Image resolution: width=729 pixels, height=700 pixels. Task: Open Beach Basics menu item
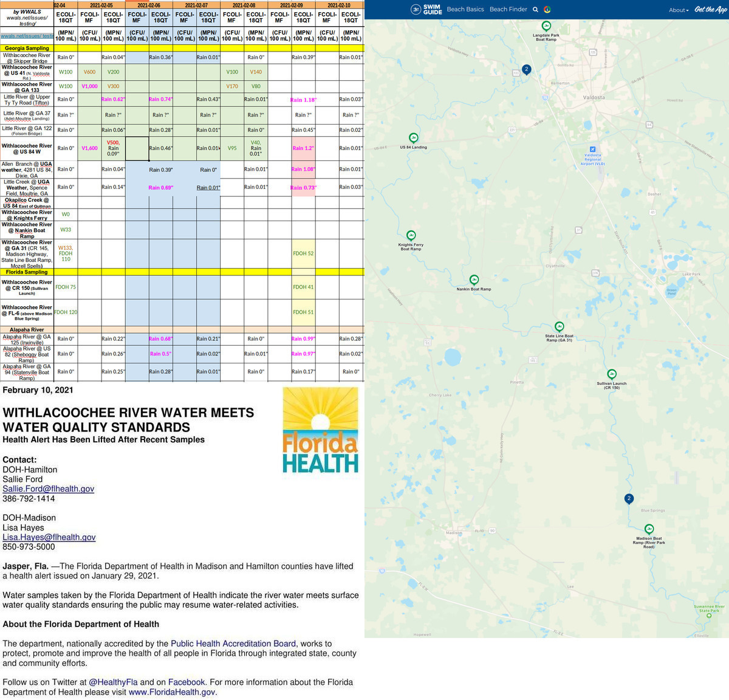point(465,9)
